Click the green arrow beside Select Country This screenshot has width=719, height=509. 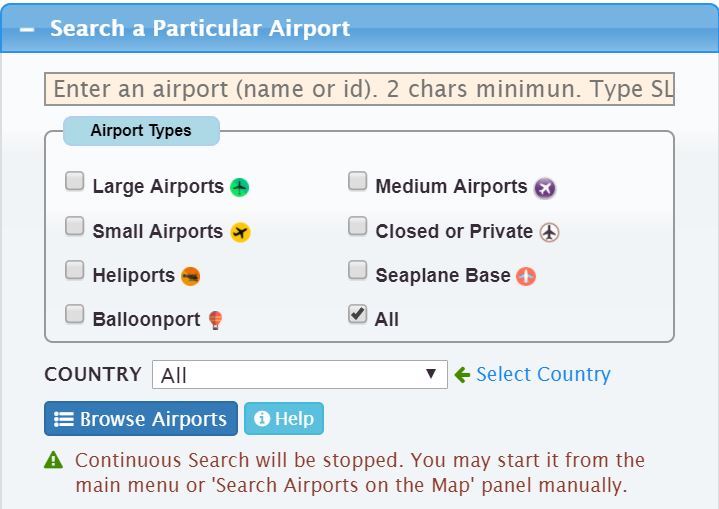click(x=462, y=375)
